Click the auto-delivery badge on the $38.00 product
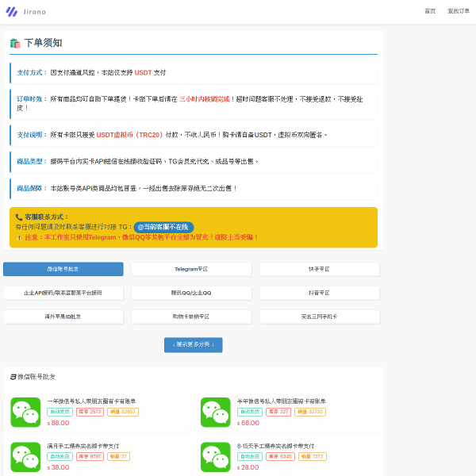The image size is (476, 476). (59, 456)
